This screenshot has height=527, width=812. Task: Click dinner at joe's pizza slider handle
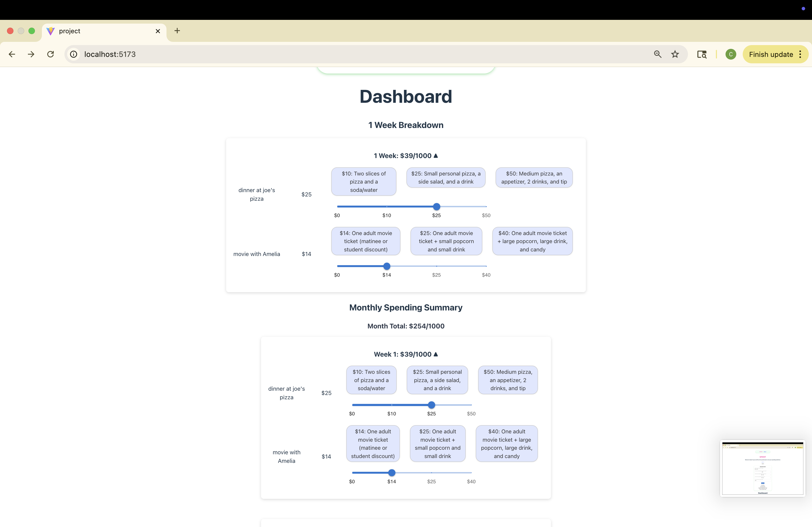(436, 207)
